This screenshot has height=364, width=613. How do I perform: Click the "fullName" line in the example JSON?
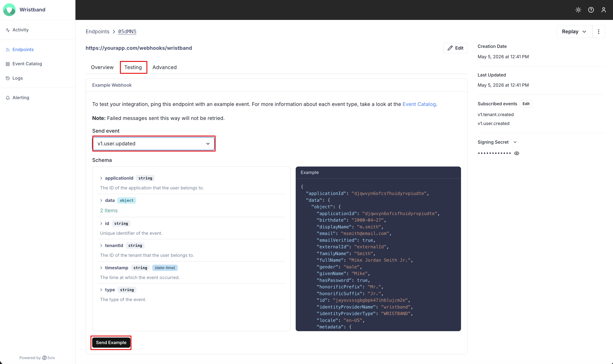(x=365, y=260)
